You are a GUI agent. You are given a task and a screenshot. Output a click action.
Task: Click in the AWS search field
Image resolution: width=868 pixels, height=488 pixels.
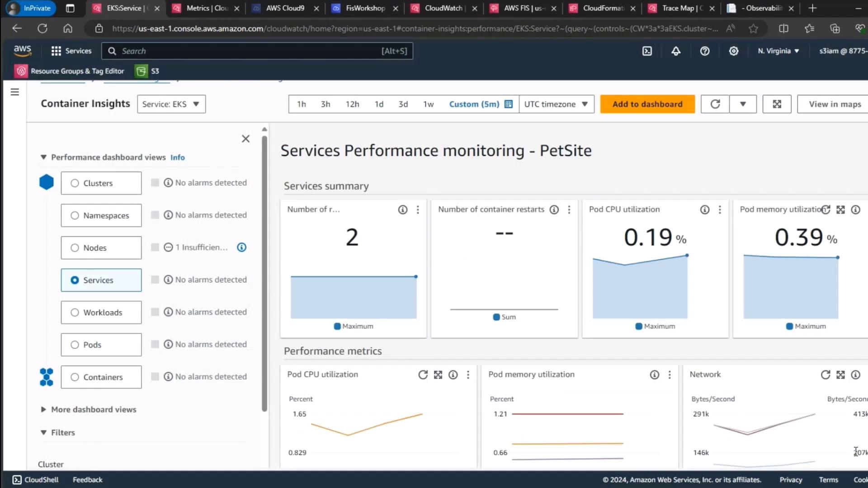tap(257, 51)
